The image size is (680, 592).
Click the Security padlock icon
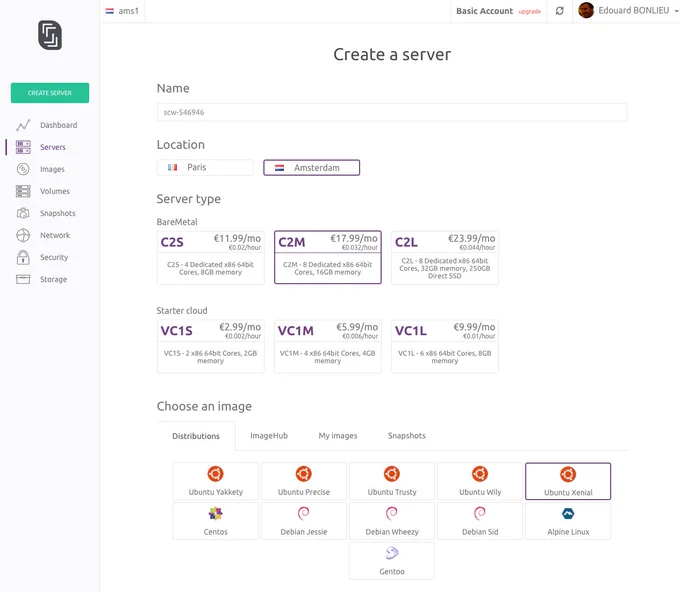pyautogui.click(x=23, y=257)
